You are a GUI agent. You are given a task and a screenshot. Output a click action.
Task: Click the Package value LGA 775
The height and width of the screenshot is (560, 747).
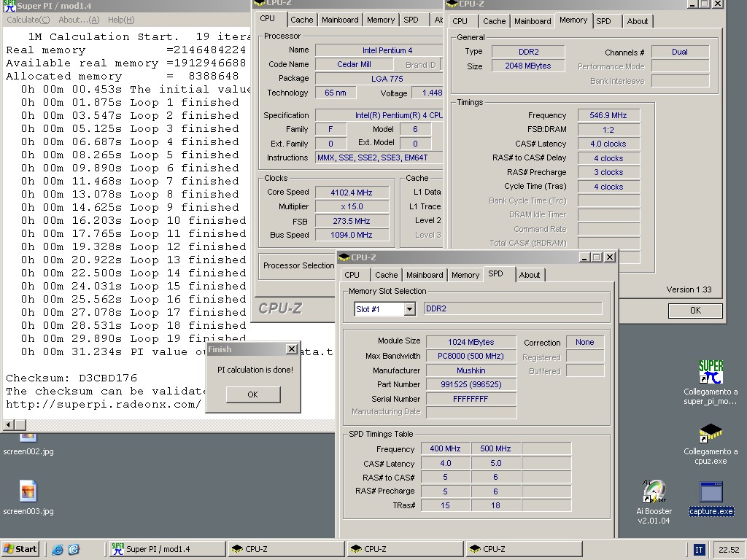click(379, 79)
